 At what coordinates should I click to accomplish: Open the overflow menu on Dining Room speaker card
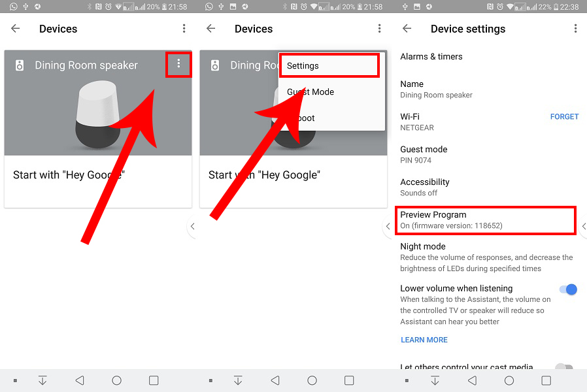178,65
